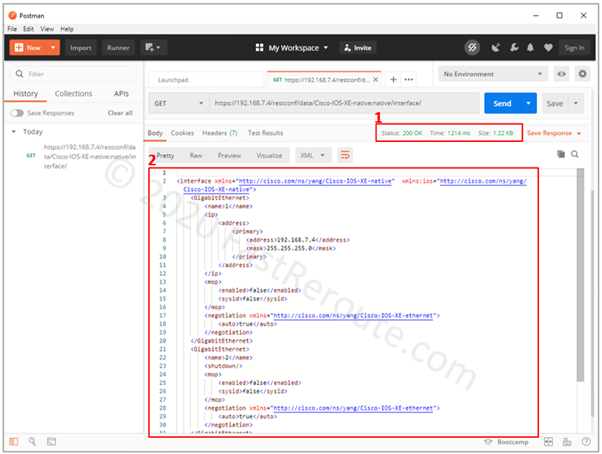
Task: Open the No Environment dropdown
Action: tap(493, 74)
